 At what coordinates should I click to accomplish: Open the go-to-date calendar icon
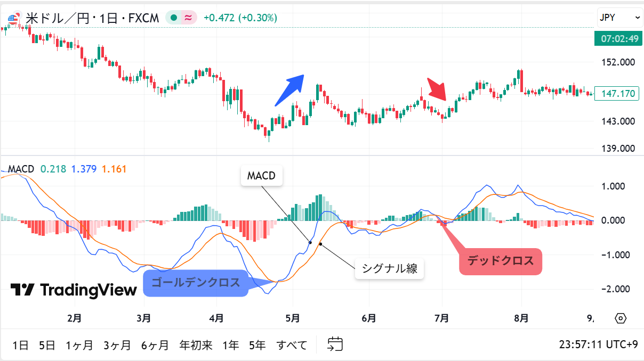pos(335,344)
